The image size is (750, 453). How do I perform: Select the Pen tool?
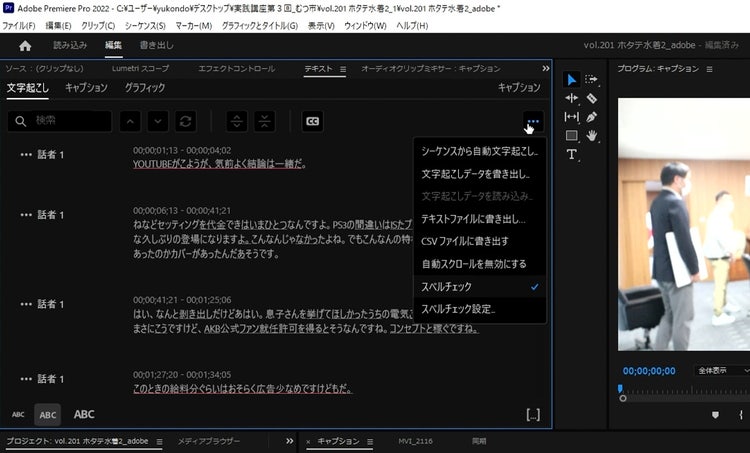(x=591, y=117)
